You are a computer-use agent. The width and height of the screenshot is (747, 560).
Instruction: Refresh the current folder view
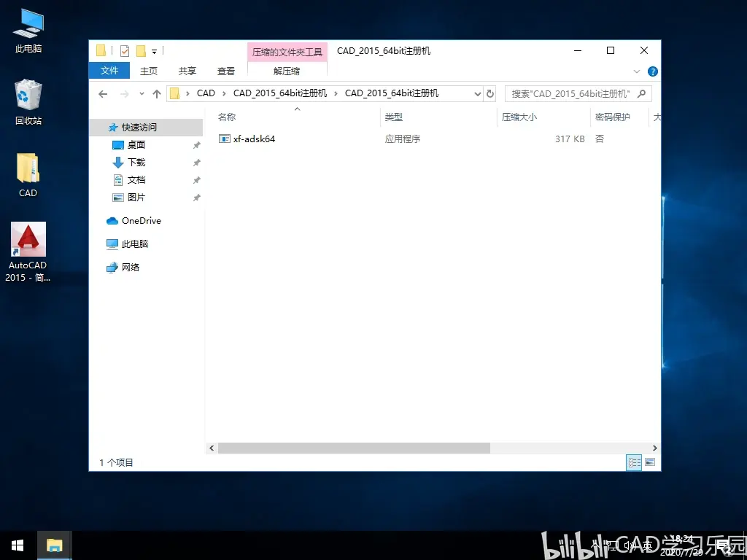(x=489, y=94)
